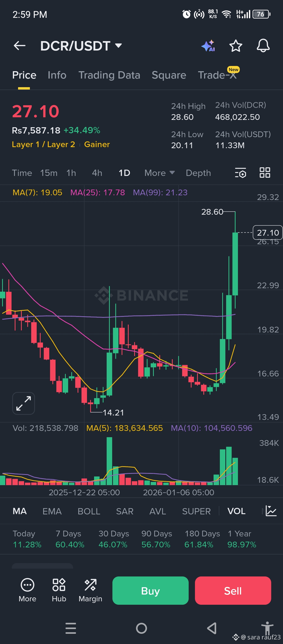Screen dimensions: 283x644
Task: Tap the 24h Low 20.11 value
Action: [x=182, y=145]
